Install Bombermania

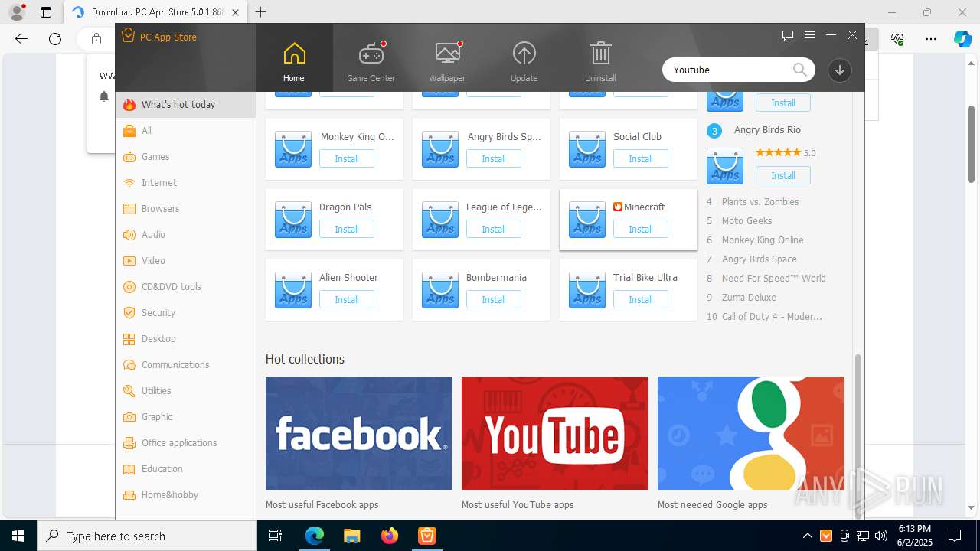click(x=494, y=299)
